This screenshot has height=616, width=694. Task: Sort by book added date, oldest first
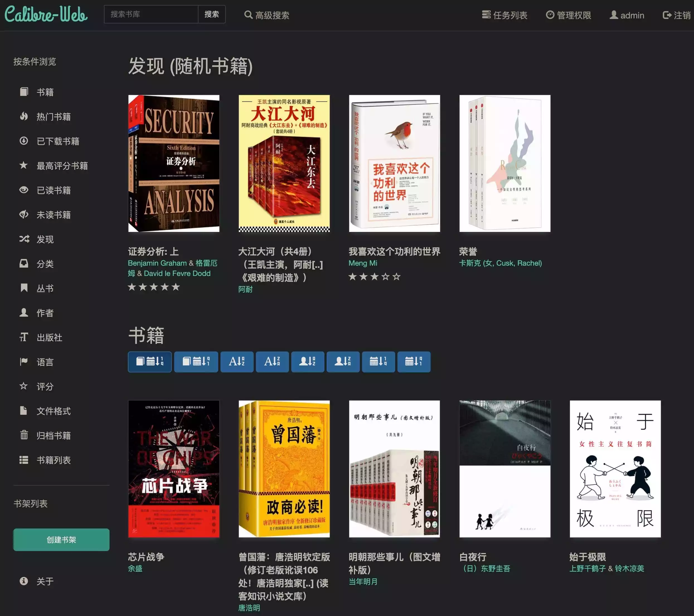click(196, 362)
